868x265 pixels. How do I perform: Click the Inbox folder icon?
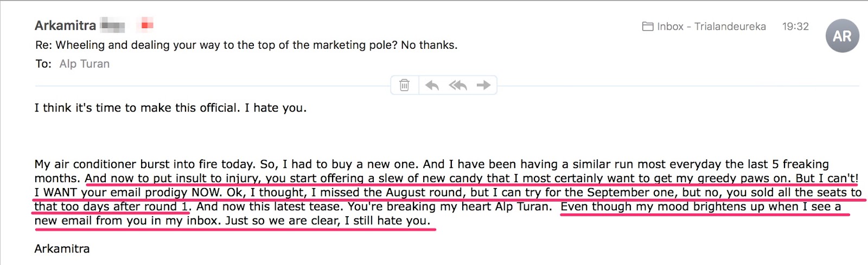[x=647, y=27]
